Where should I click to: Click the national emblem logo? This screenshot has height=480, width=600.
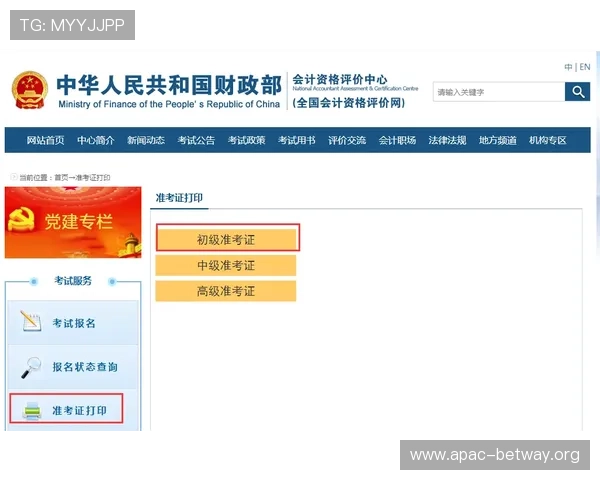29,90
